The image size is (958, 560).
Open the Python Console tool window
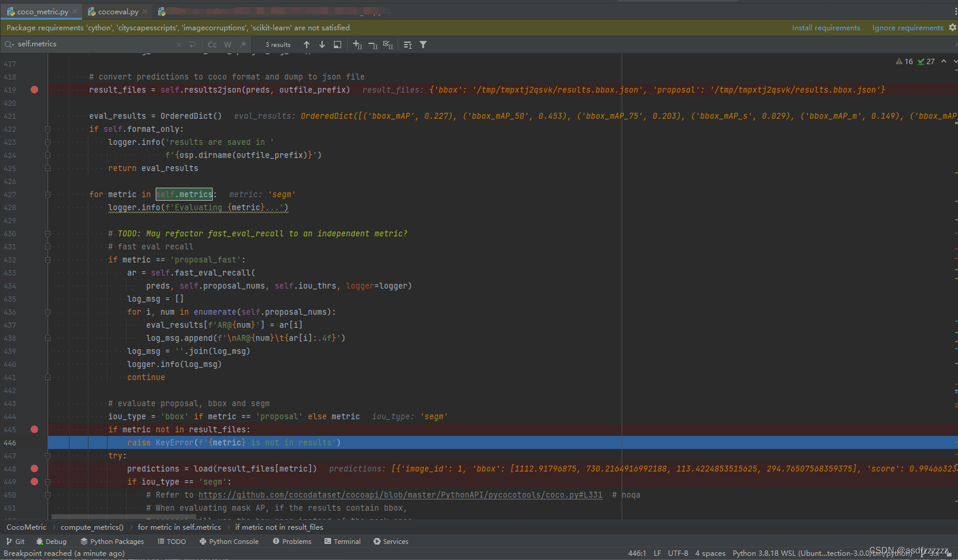[229, 542]
